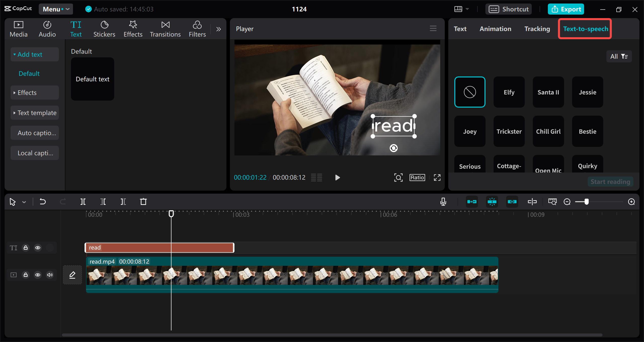Open the Tracking tab

(x=537, y=29)
